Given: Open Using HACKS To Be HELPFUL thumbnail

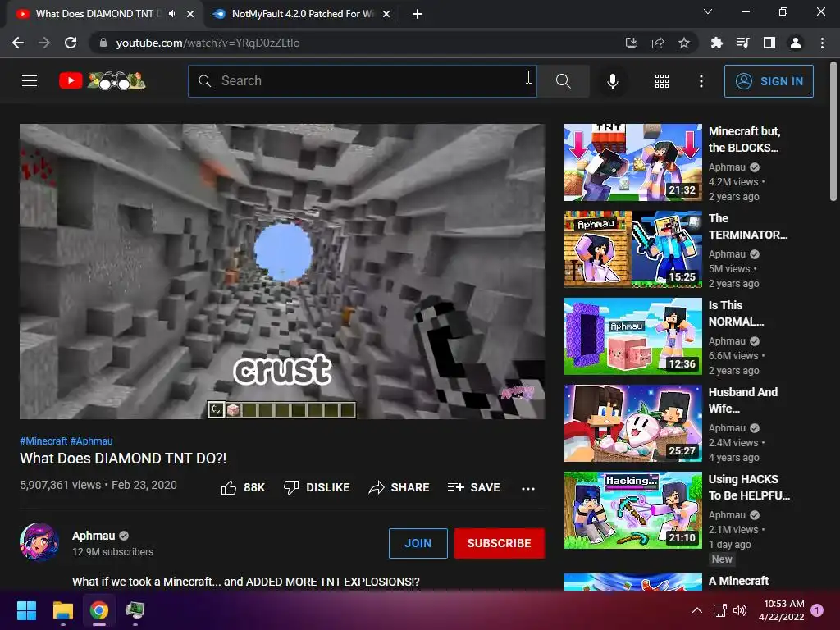Looking at the screenshot, I should pos(632,510).
